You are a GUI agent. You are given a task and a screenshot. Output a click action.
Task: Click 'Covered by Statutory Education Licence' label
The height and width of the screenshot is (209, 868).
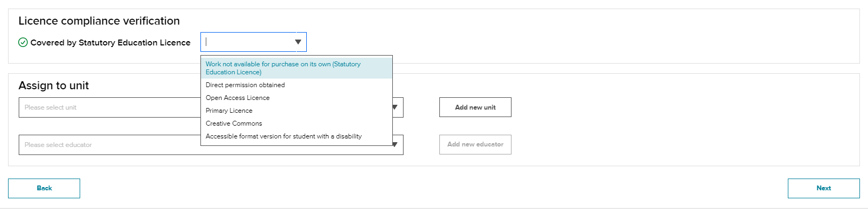point(110,43)
